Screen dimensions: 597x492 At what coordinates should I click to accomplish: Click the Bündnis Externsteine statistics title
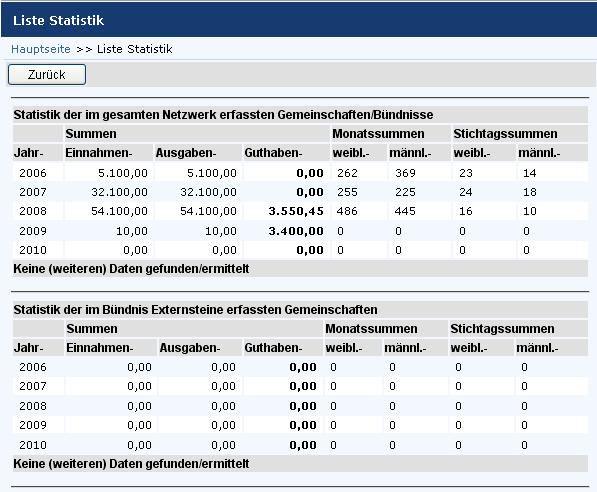[x=195, y=310]
